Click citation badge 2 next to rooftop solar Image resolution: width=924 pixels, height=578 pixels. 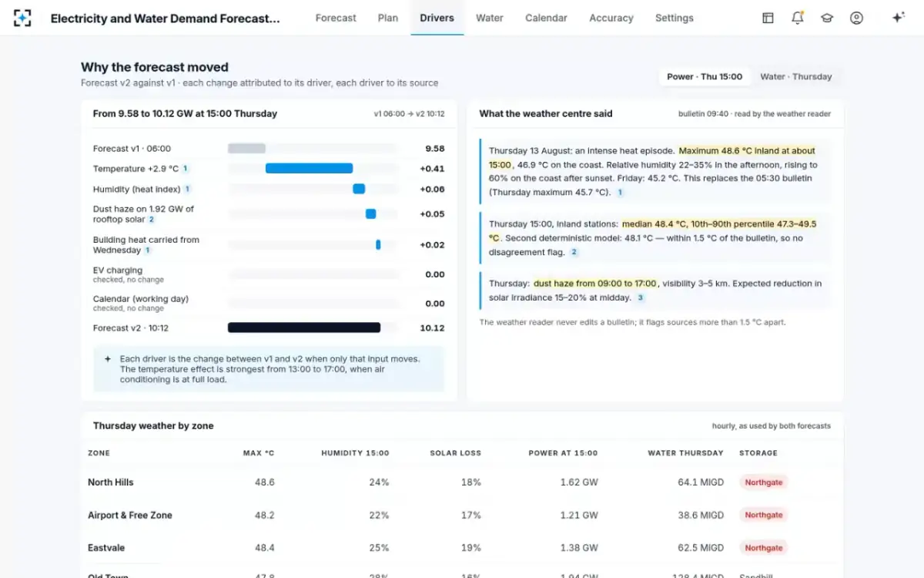152,220
